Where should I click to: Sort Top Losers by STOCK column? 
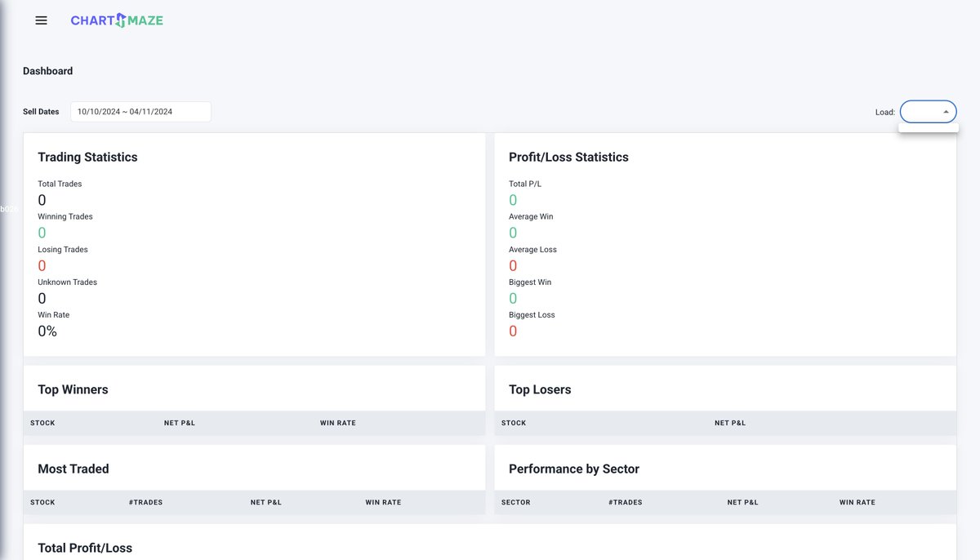click(514, 423)
